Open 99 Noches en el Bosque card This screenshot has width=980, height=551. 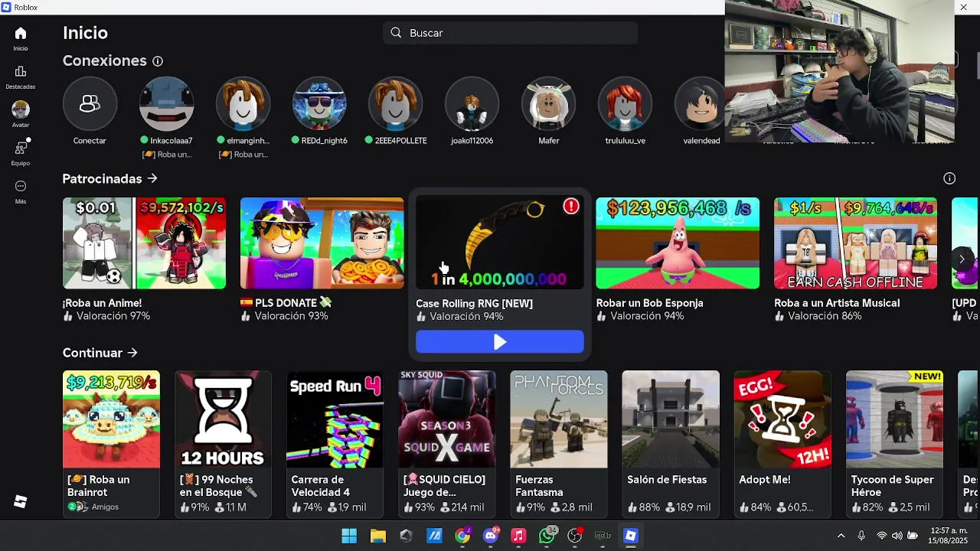(223, 444)
